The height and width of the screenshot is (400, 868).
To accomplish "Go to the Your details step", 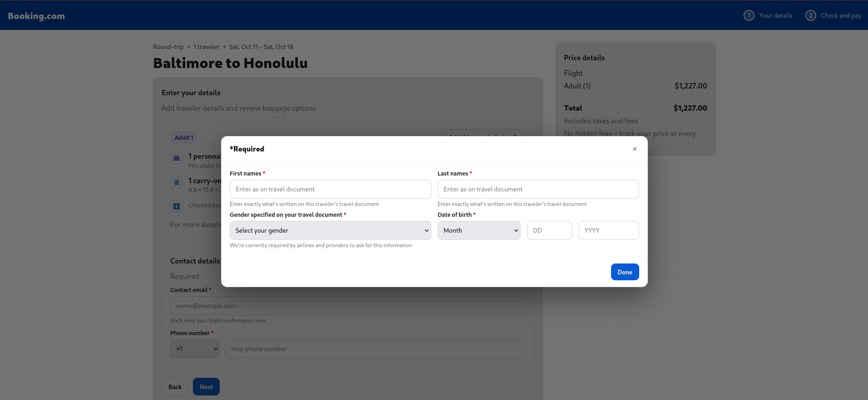I will click(x=775, y=15).
